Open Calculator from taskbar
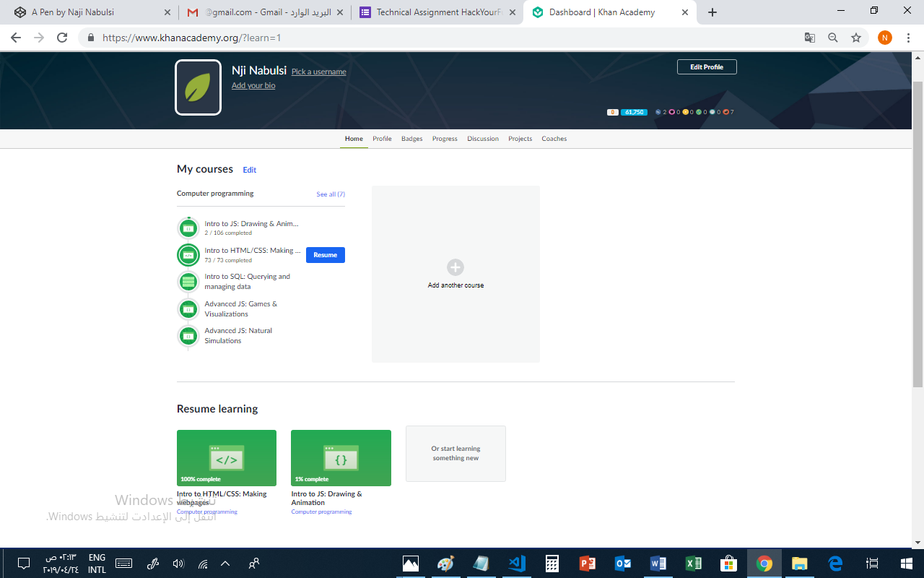 (x=552, y=564)
